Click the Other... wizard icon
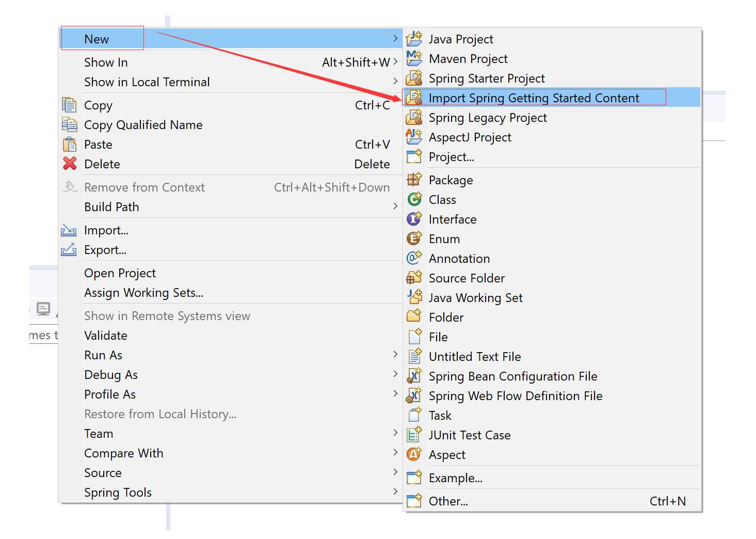 point(414,501)
